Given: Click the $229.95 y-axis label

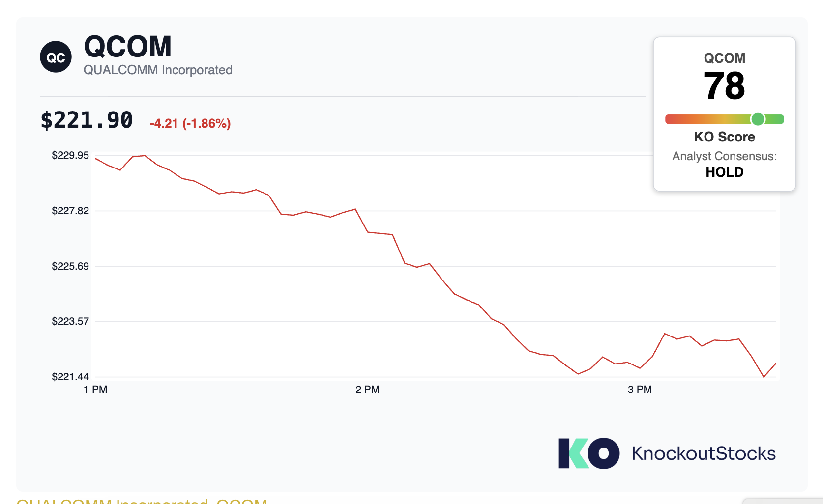Looking at the screenshot, I should coord(70,155).
